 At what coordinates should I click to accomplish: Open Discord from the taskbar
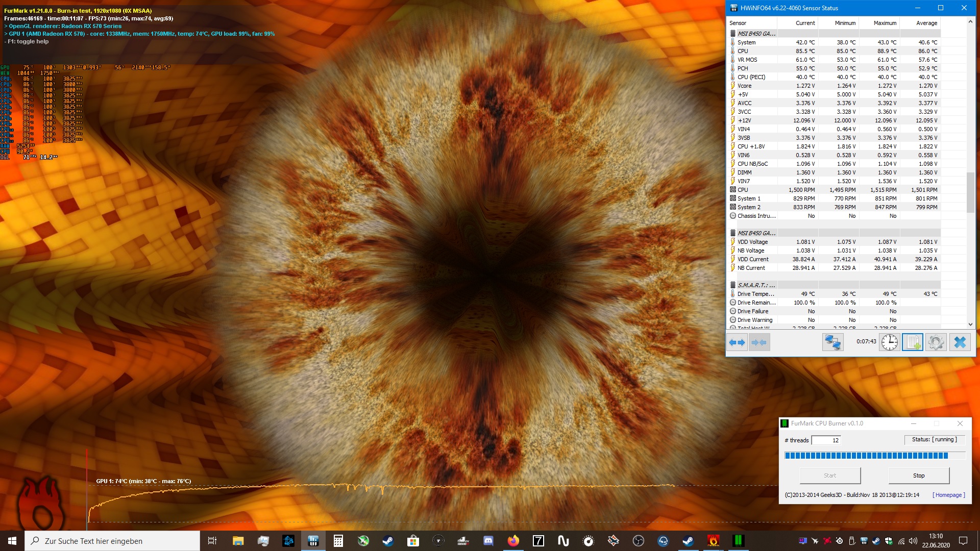[488, 541]
